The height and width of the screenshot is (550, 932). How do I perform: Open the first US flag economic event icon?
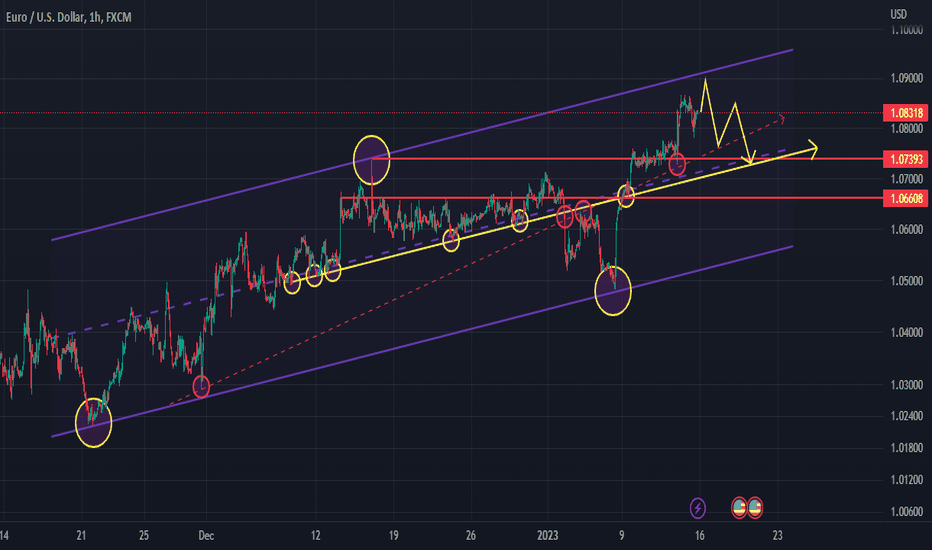point(739,508)
